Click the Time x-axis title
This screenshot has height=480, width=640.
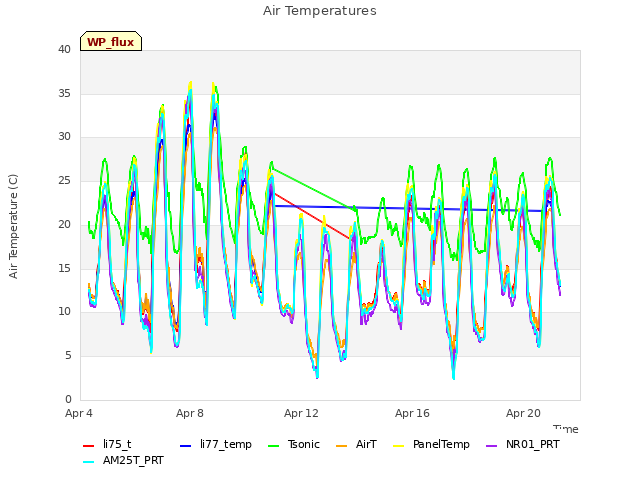[x=566, y=429]
